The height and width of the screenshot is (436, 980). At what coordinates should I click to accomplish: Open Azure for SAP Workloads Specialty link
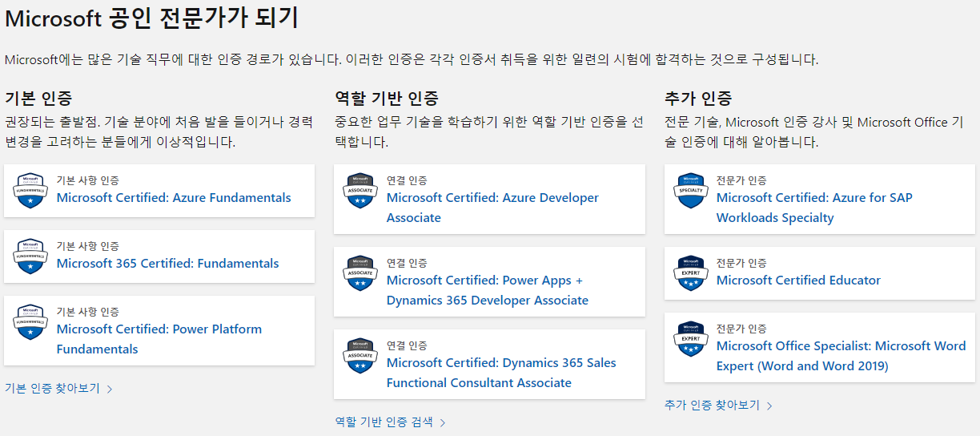tap(814, 208)
